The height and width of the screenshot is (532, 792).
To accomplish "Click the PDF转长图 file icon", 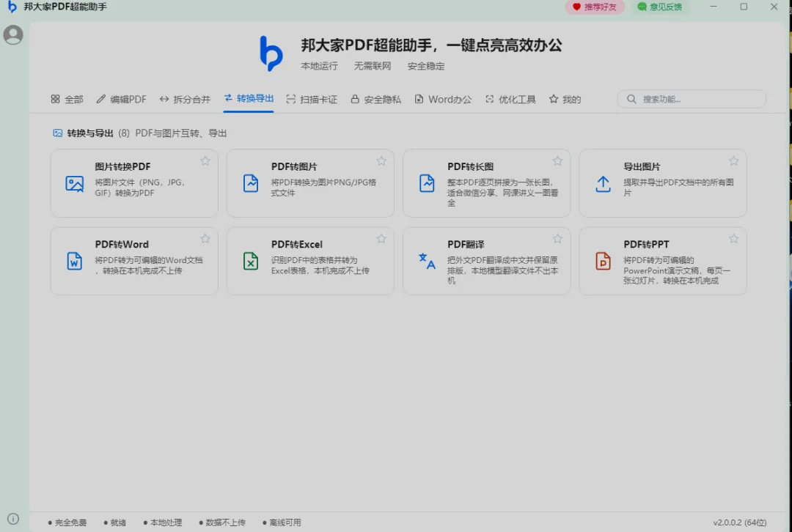I will click(427, 183).
